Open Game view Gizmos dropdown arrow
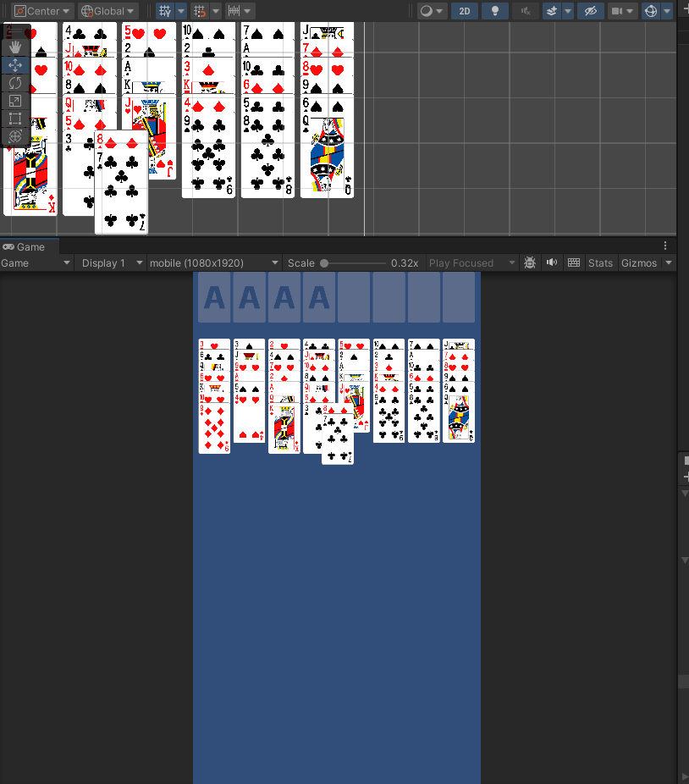Viewport: 689px width, 784px height. pos(669,262)
